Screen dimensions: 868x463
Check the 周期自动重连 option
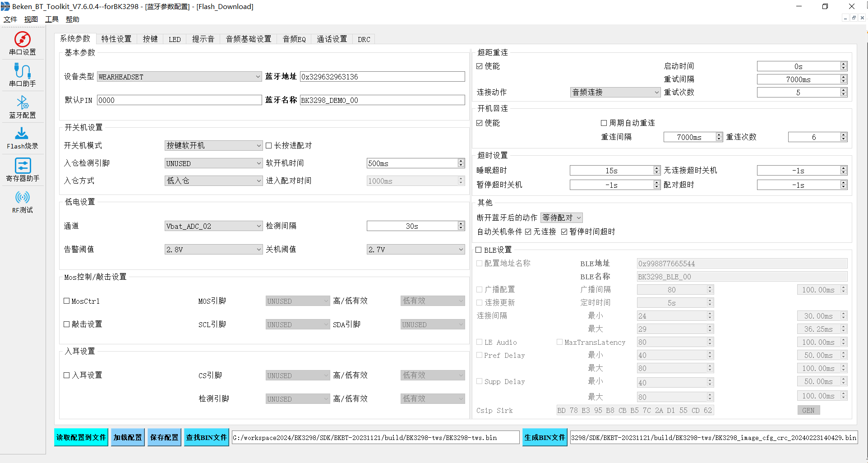click(x=604, y=123)
